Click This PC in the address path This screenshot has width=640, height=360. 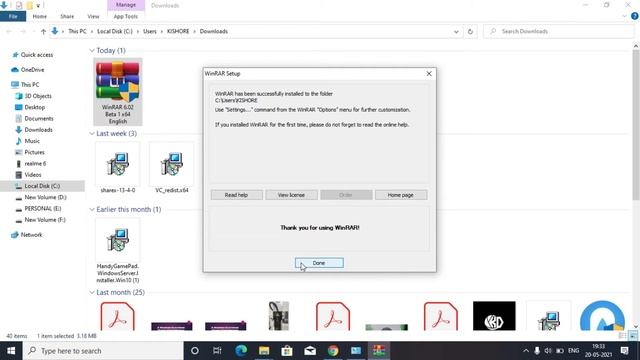pos(77,31)
